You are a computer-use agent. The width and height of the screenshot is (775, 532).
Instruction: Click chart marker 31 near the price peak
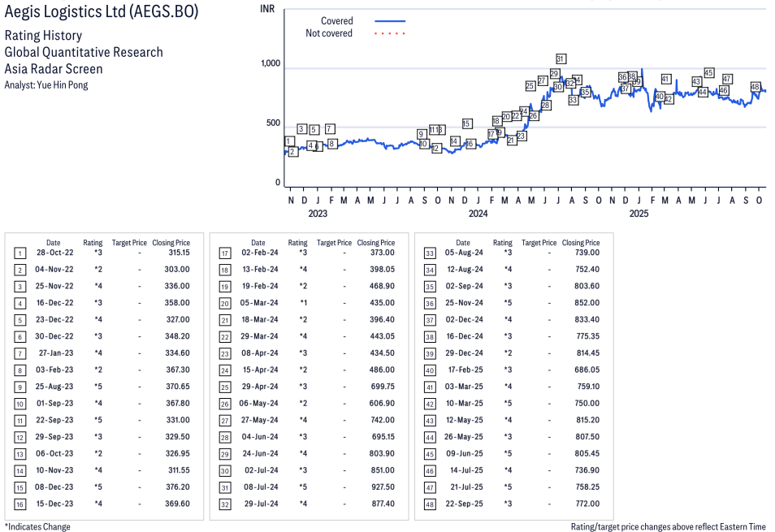[x=561, y=58]
